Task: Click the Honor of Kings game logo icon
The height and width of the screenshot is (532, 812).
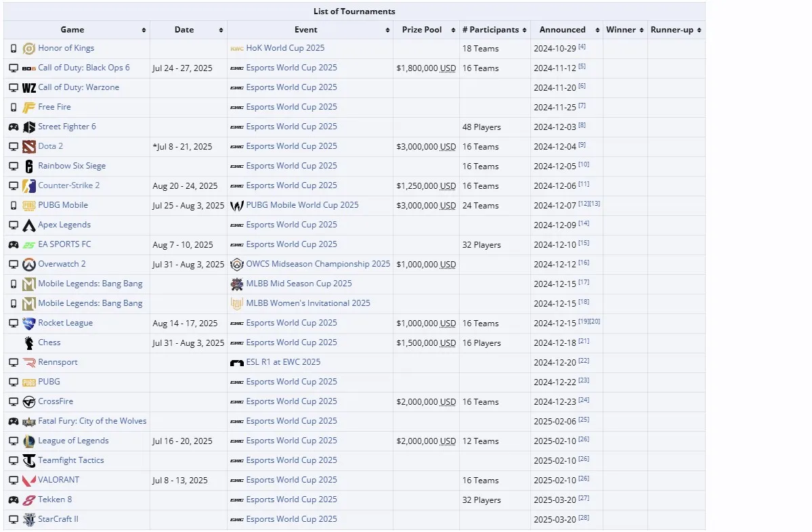Action: tap(29, 49)
